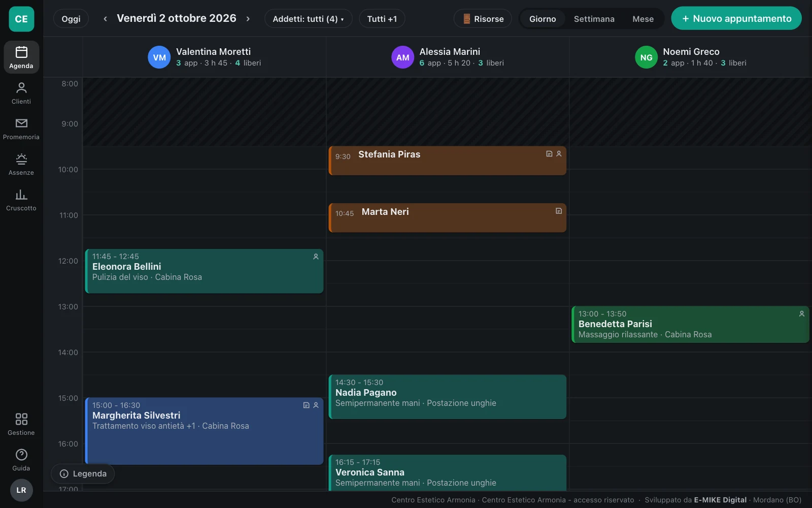This screenshot has height=508, width=812.
Task: Open the Tutti +1 filter
Action: [382, 19]
